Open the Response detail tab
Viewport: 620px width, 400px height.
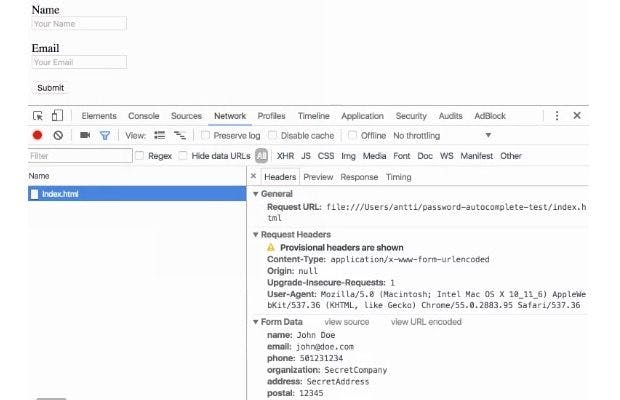359,177
